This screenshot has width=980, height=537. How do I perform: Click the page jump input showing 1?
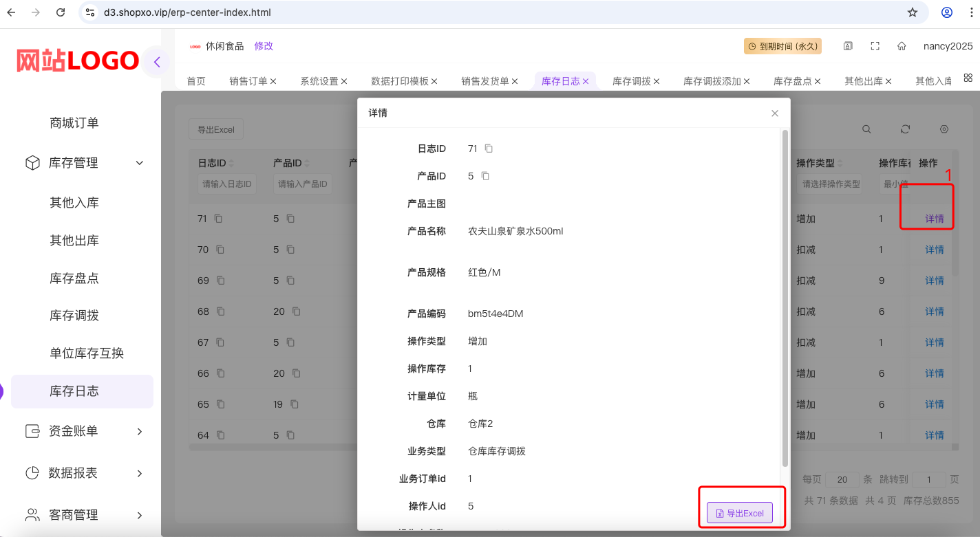928,479
